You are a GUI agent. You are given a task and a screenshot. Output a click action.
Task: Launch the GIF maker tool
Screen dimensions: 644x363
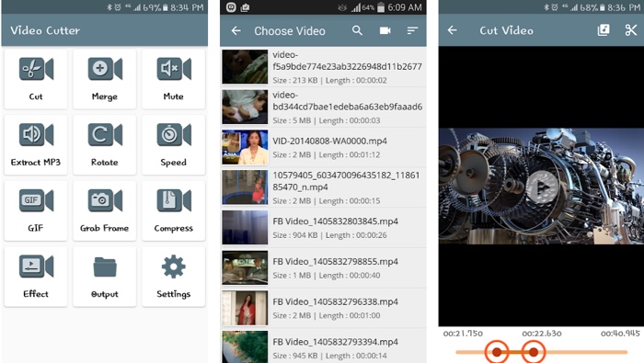coord(36,210)
